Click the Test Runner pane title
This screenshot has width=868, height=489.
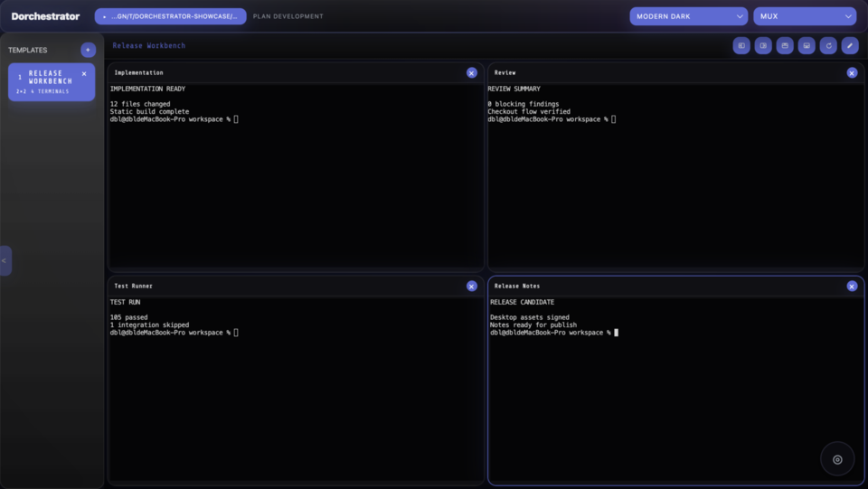tap(134, 286)
